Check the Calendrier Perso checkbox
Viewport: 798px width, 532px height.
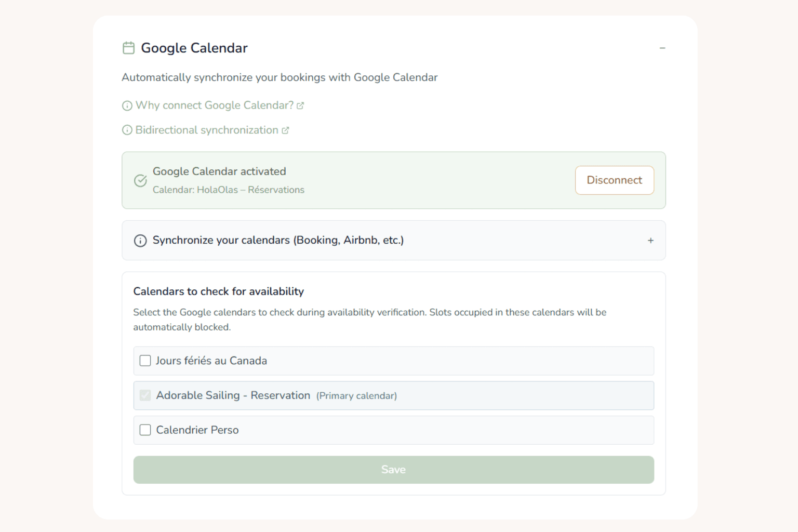145,430
